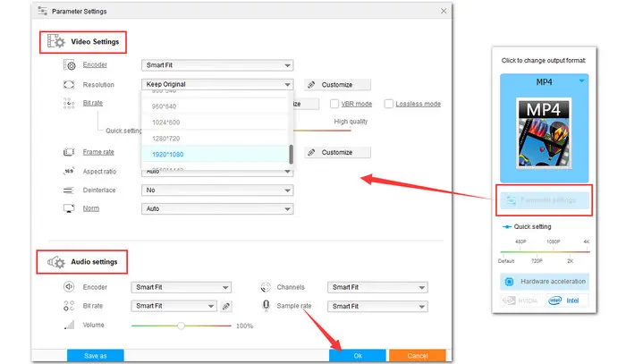
Task: Click the 1080P mark on Quick setting slider
Action: coord(554,241)
